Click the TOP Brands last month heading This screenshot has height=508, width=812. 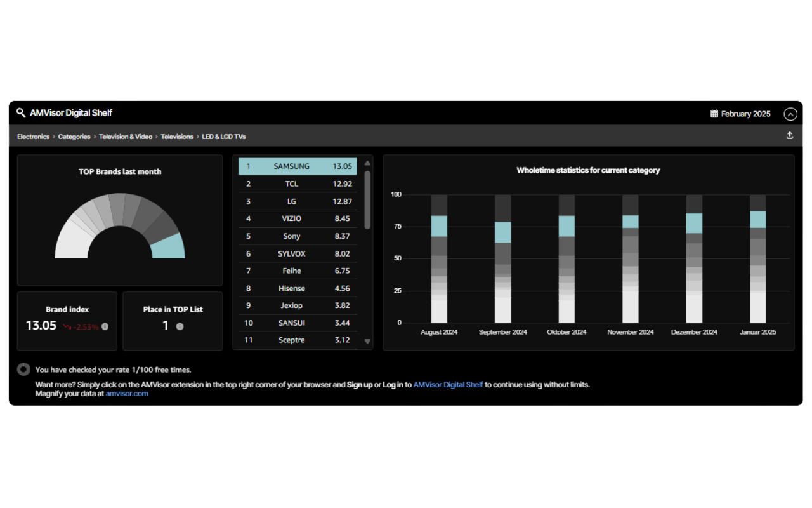[x=120, y=171]
